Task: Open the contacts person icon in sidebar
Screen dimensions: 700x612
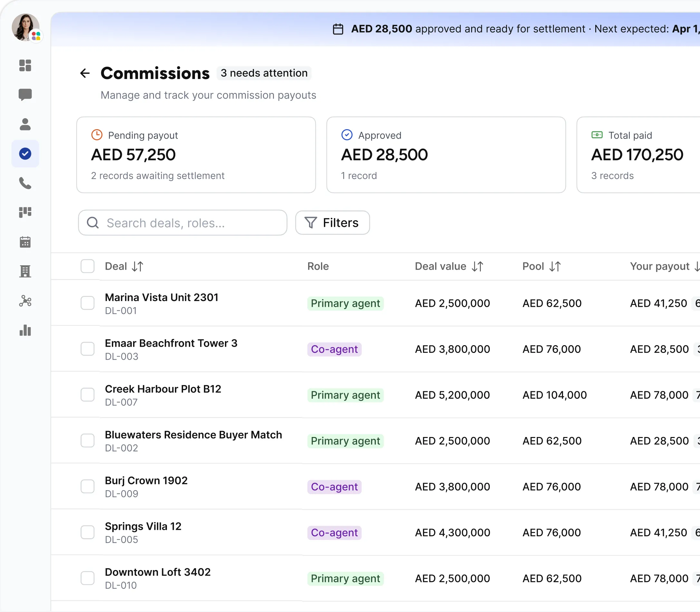Action: [25, 124]
